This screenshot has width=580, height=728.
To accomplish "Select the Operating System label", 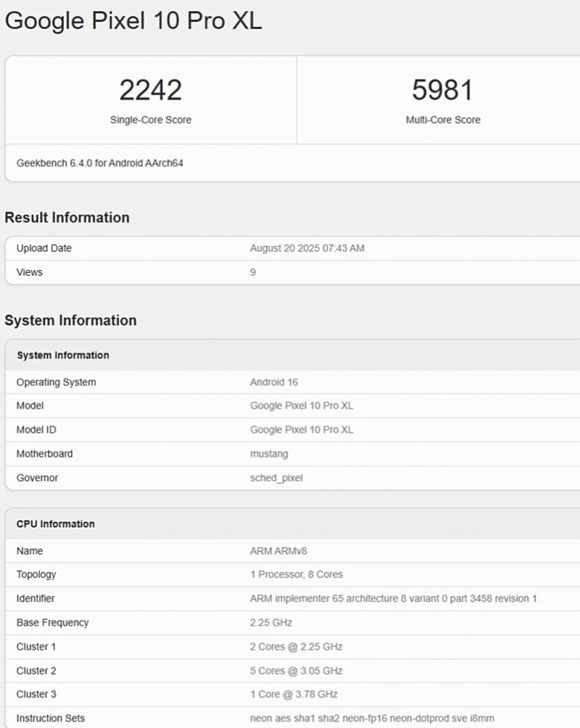I will tap(57, 382).
